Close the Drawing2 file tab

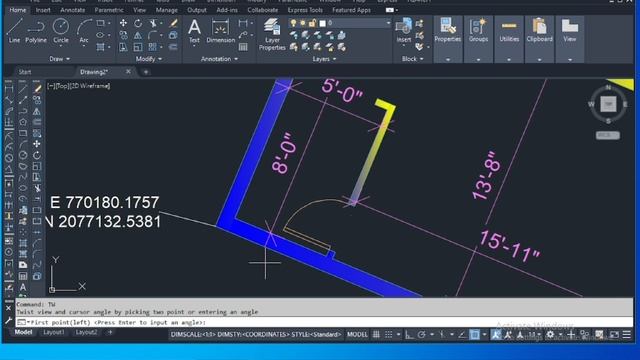(x=128, y=71)
